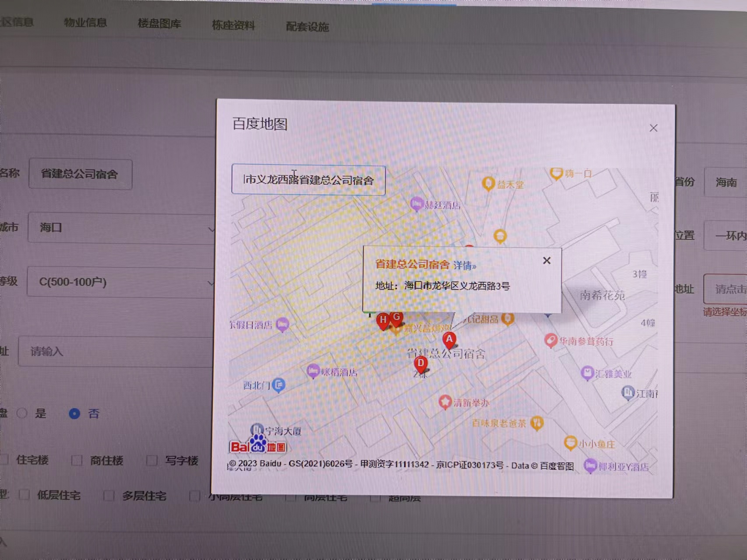Image resolution: width=747 pixels, height=560 pixels.
Task: Click red map marker H
Action: [383, 320]
